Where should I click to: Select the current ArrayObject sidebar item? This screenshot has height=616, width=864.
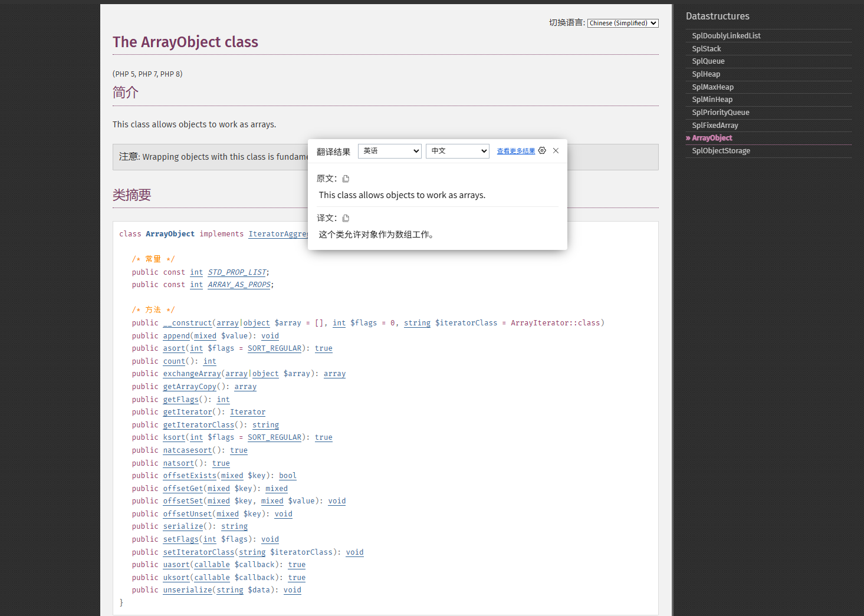coord(712,138)
